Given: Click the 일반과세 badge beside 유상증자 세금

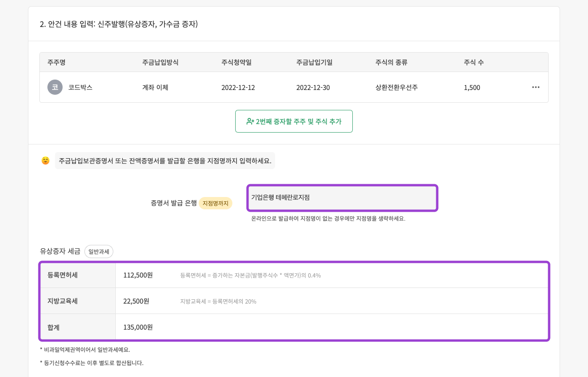Looking at the screenshot, I should [99, 251].
